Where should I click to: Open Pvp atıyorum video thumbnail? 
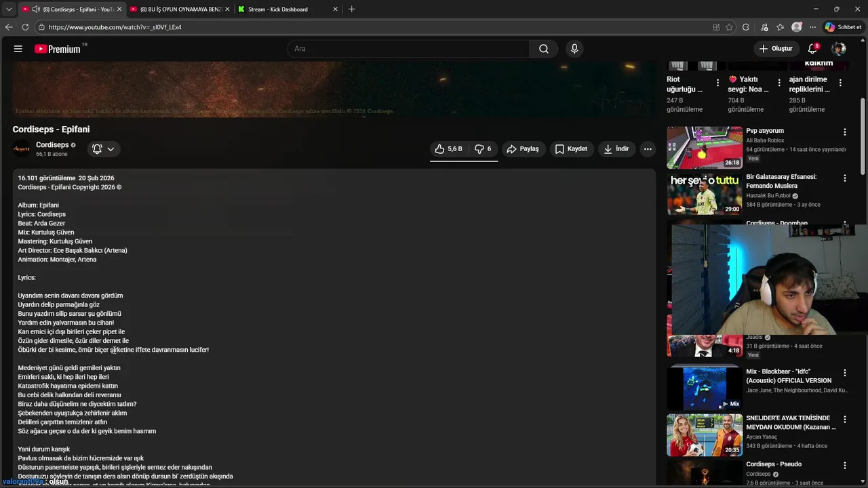tap(705, 147)
